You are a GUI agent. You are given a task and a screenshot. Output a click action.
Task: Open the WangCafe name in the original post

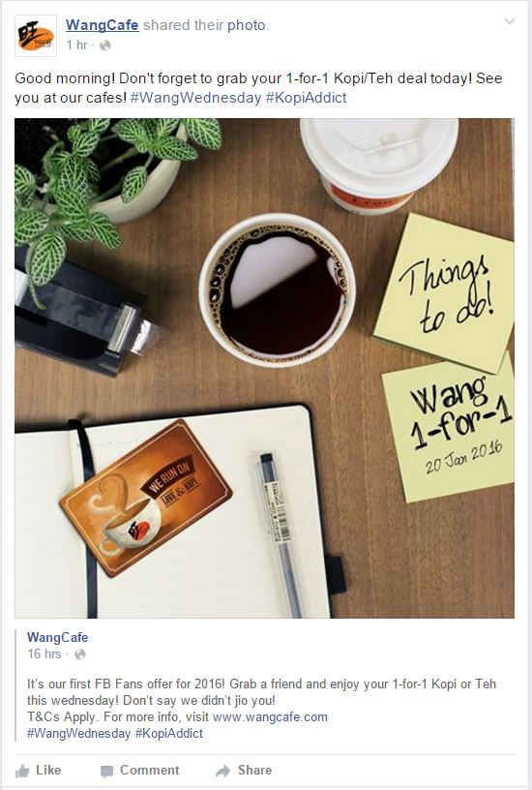[x=57, y=637]
